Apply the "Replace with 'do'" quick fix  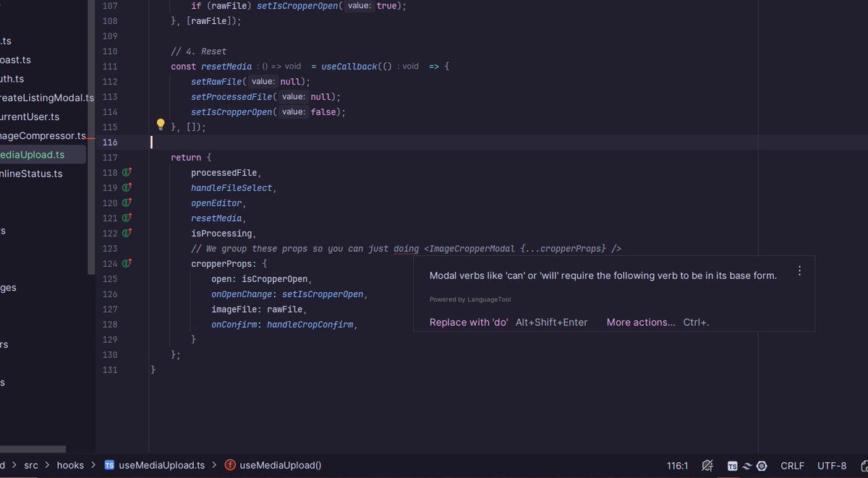[x=469, y=322]
